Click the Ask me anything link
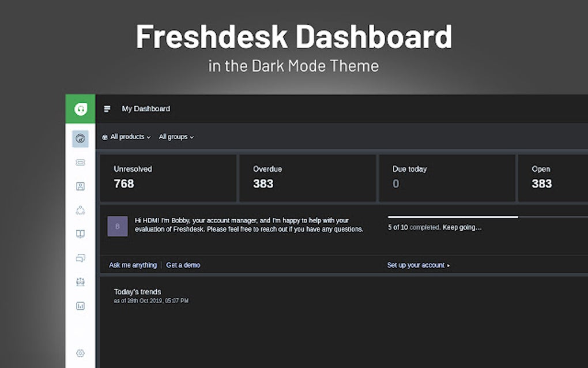The height and width of the screenshot is (368, 588). (x=133, y=265)
